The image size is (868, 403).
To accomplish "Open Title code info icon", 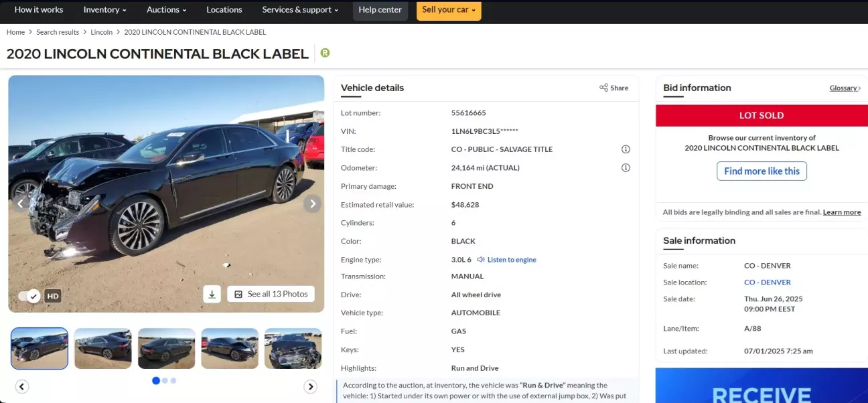I will tap(626, 149).
